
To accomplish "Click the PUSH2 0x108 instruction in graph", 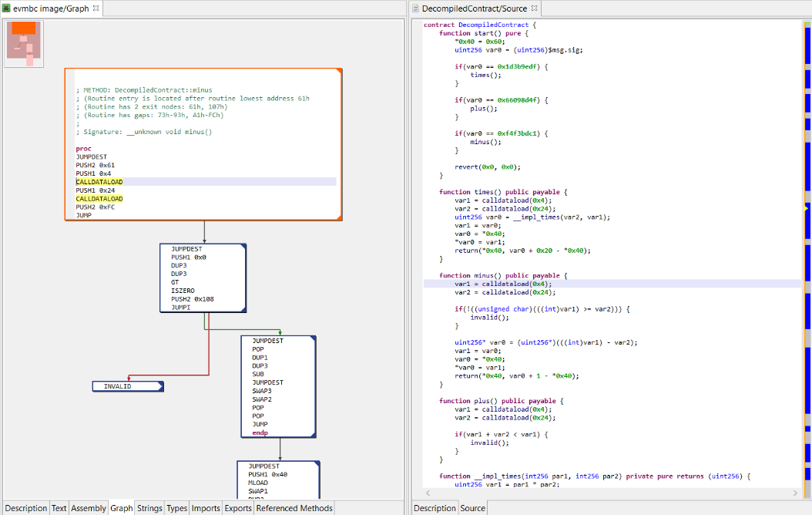I will pyautogui.click(x=192, y=299).
